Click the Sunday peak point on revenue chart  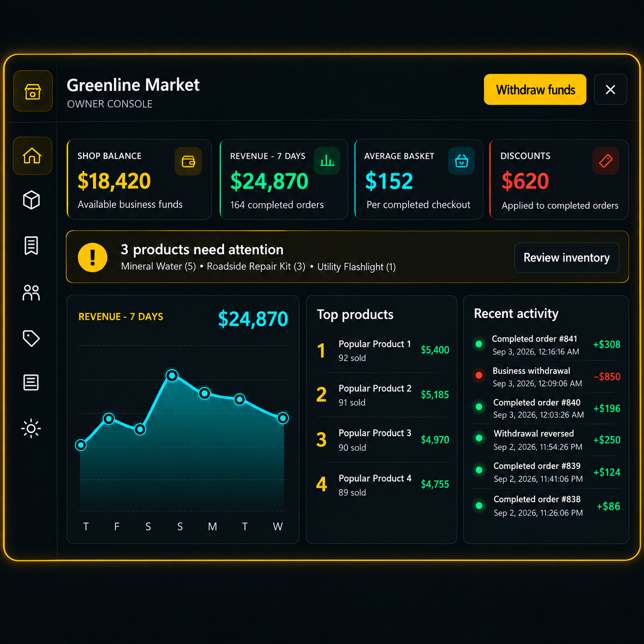coord(173,376)
